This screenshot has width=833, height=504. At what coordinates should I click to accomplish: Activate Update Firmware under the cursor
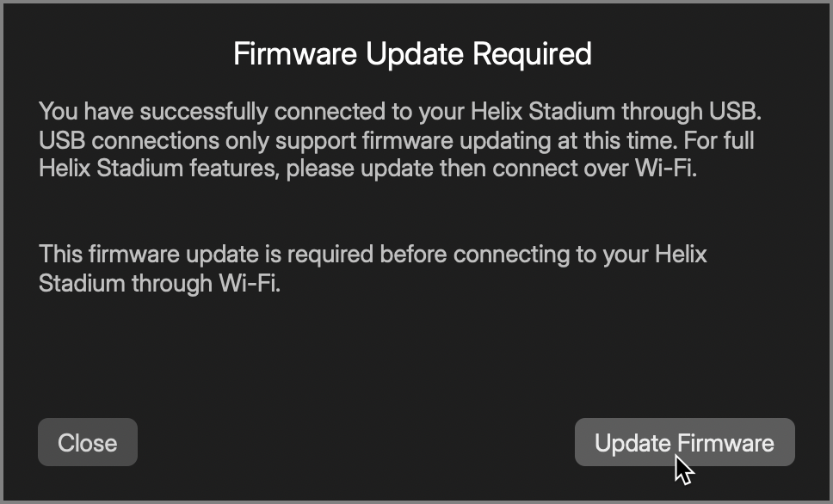pyautogui.click(x=684, y=442)
